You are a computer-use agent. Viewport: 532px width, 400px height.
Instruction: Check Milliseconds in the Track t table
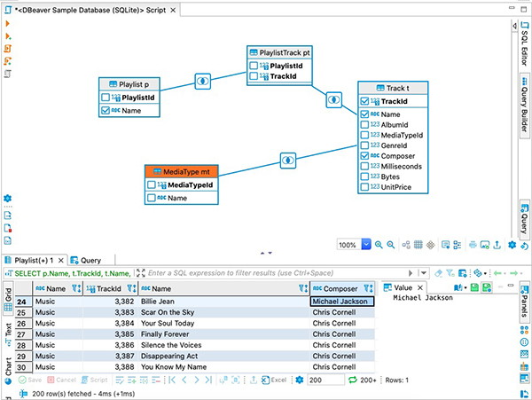pos(364,166)
